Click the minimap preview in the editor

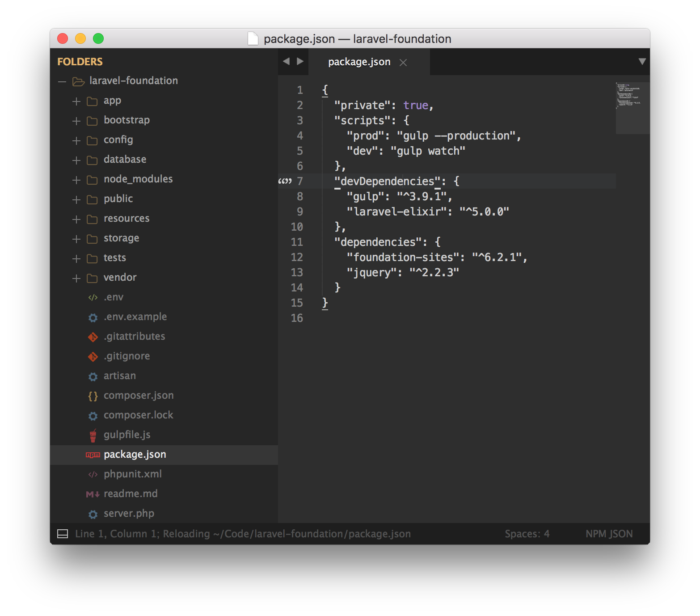(632, 107)
